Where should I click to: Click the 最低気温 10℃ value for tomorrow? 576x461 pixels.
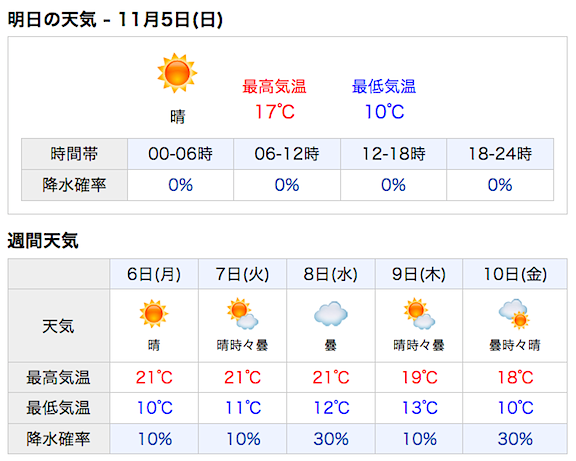point(384,112)
